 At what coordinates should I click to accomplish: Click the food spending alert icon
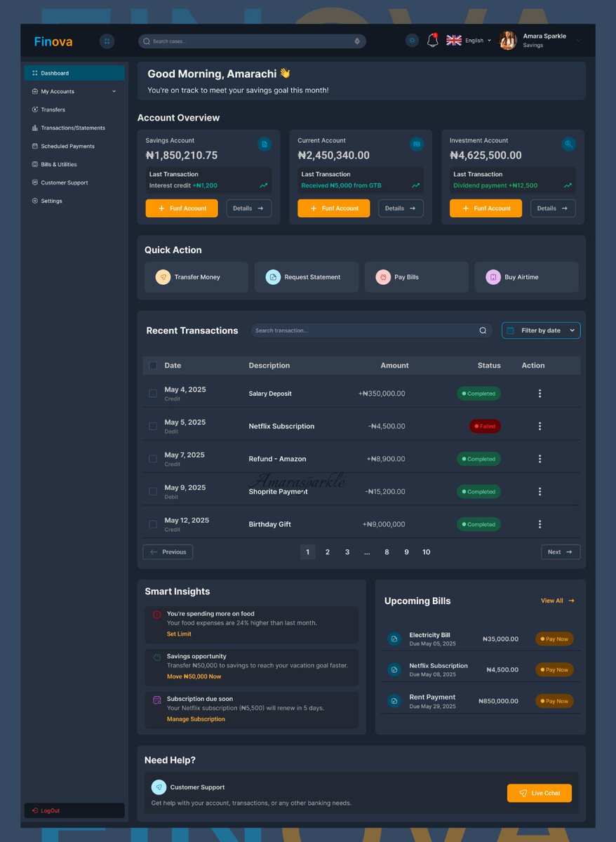(157, 615)
